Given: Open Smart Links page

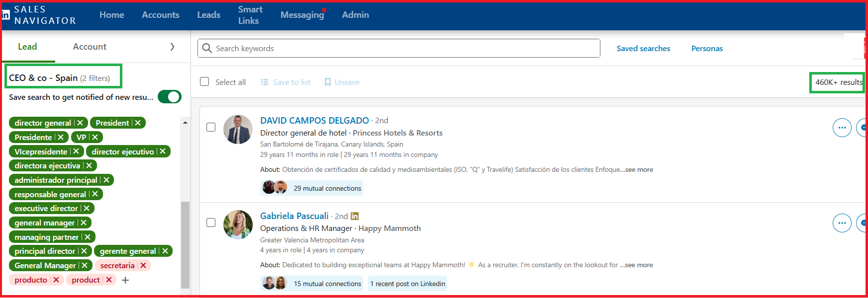Looking at the screenshot, I should point(250,15).
